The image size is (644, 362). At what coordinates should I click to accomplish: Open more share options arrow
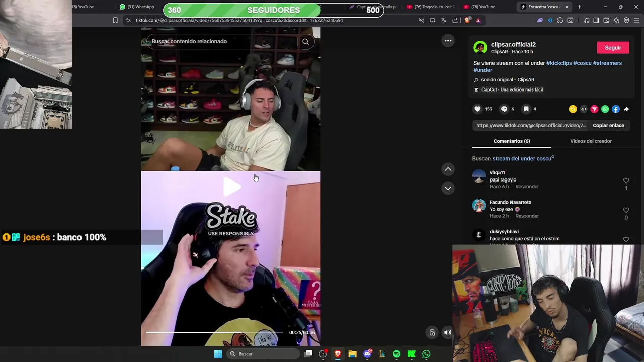coord(626,109)
